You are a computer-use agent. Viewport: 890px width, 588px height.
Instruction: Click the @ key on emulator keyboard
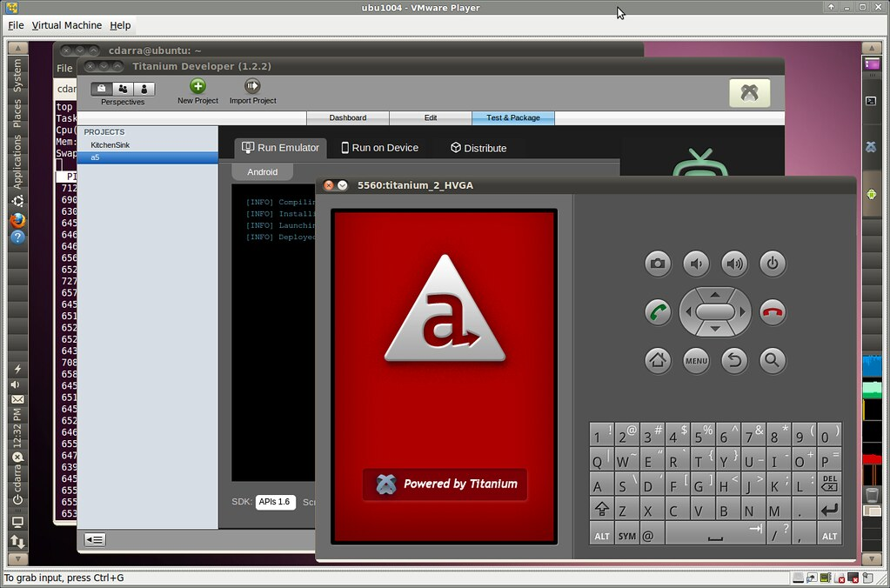point(652,535)
